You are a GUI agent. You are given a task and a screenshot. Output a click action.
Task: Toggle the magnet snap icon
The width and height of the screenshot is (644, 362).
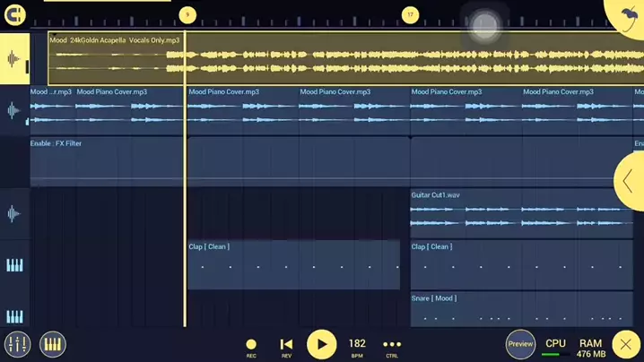[14, 15]
